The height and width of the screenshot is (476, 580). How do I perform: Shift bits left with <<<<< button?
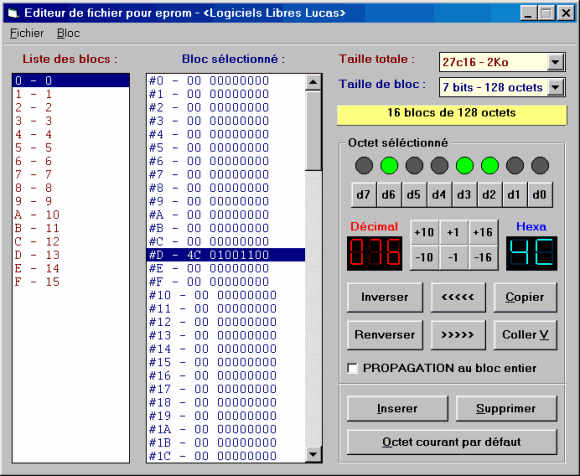point(458,297)
